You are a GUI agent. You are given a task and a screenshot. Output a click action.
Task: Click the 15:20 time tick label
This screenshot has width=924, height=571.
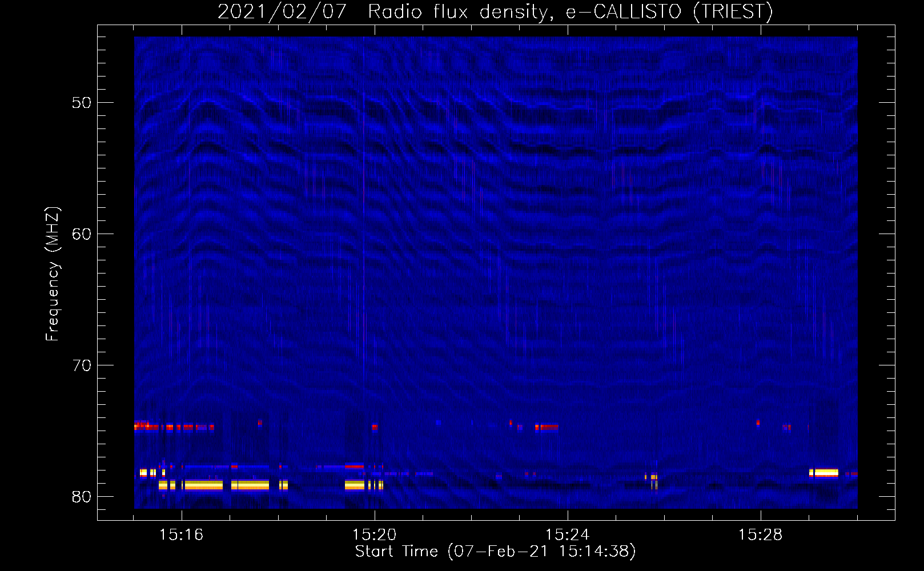pyautogui.click(x=374, y=535)
